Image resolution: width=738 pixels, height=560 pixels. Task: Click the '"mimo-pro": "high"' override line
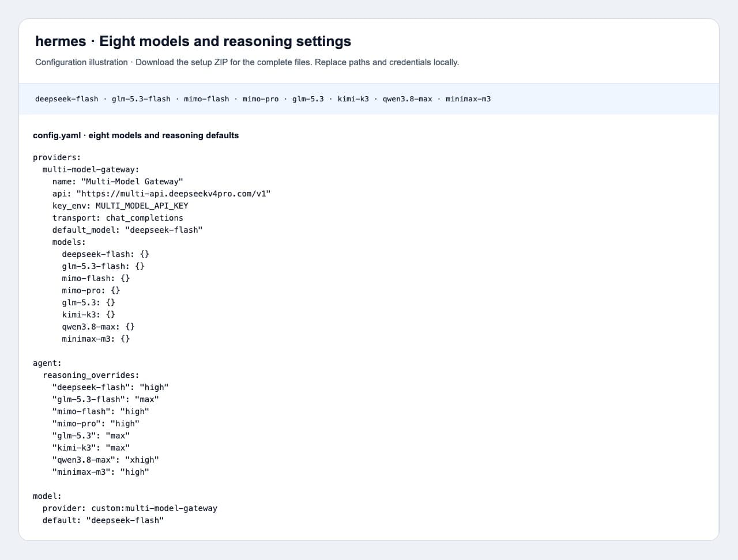pyautogui.click(x=96, y=423)
